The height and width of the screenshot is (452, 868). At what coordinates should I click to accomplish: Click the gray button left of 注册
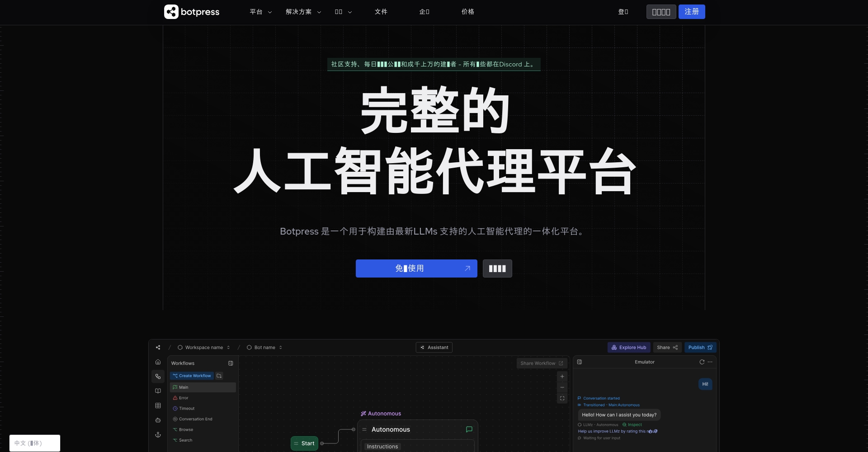661,12
